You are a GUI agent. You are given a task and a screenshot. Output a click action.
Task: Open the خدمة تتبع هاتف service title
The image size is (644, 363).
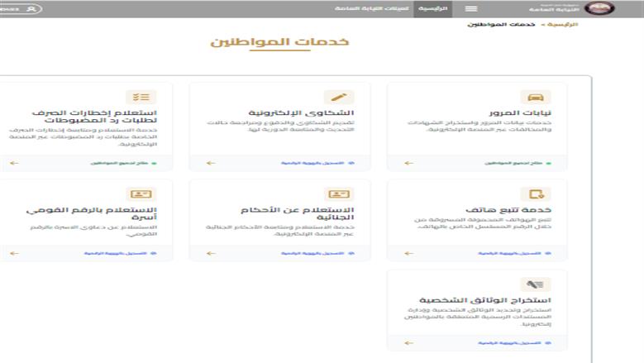click(x=508, y=210)
